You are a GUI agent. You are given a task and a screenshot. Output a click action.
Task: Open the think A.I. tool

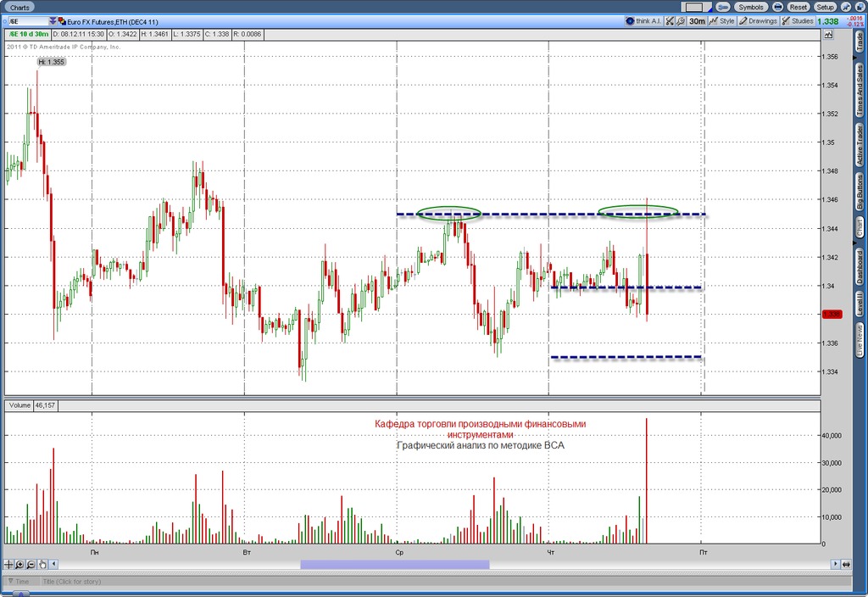tap(643, 21)
